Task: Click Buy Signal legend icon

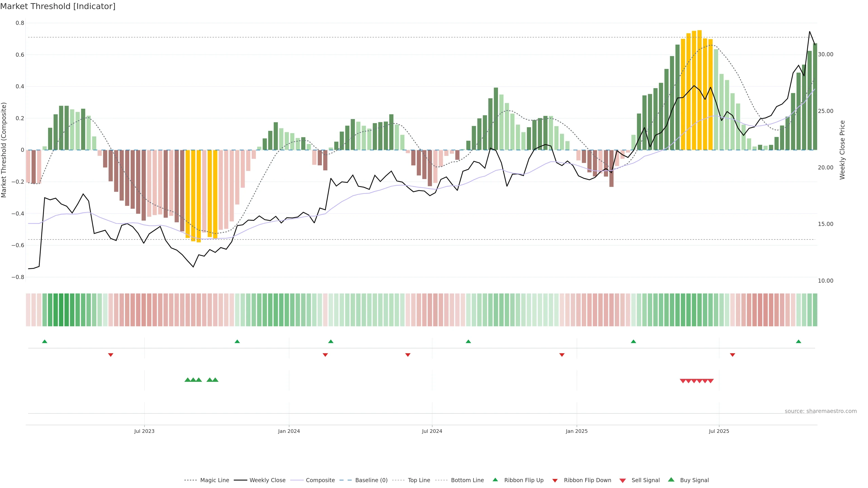Action: coord(671,480)
